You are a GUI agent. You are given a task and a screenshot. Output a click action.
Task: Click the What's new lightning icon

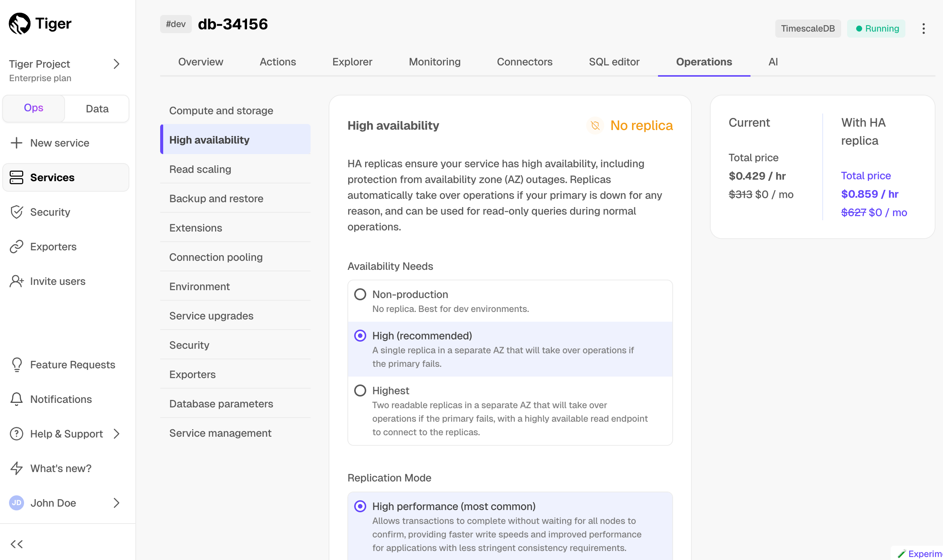click(17, 468)
